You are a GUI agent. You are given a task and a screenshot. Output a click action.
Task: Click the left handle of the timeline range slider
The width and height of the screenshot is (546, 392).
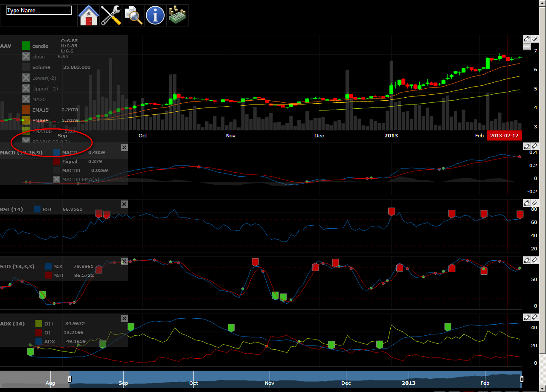(70, 379)
